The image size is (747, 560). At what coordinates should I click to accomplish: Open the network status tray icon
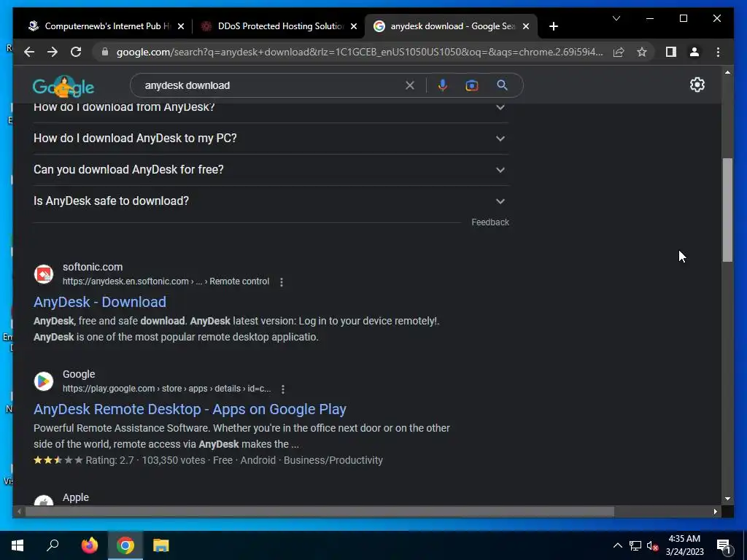635,545
